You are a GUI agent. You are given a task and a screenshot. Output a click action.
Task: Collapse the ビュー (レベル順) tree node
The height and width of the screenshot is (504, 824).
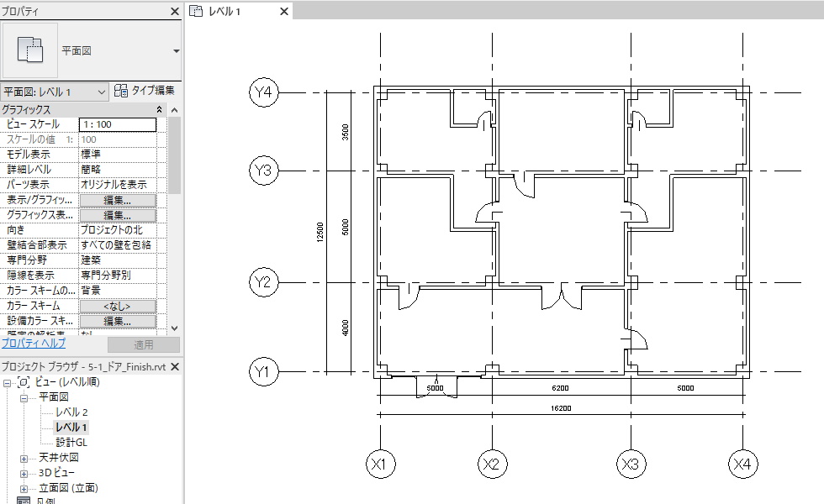[x=8, y=383]
